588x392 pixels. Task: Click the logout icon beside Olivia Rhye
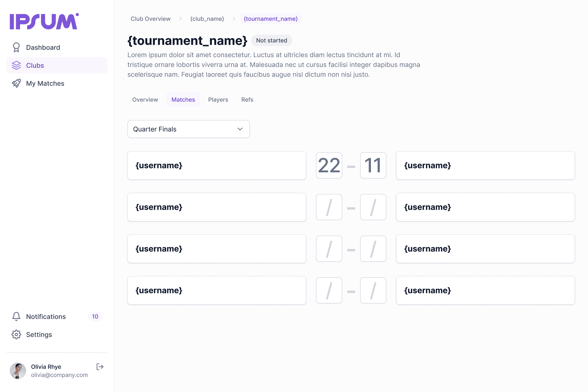point(100,367)
